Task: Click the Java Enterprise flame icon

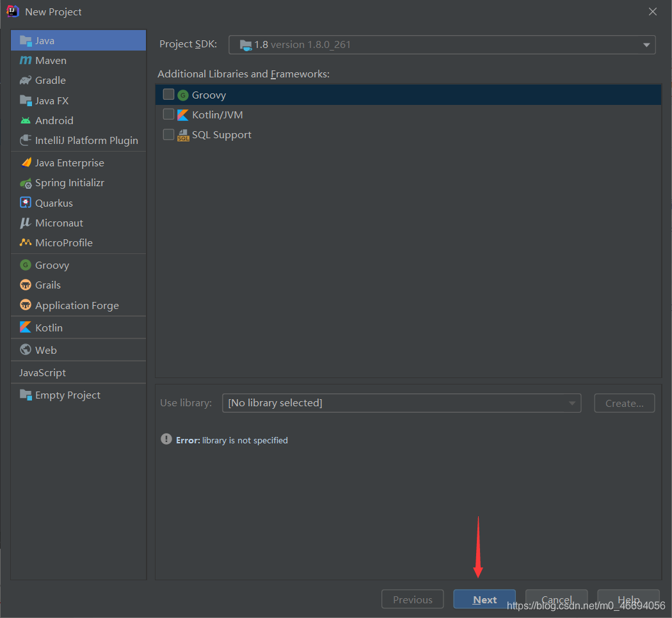Action: tap(26, 162)
